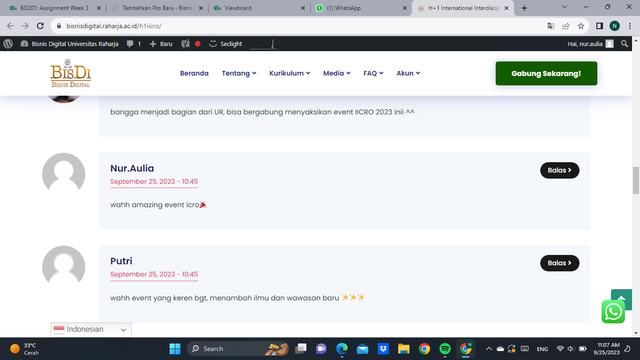Expand the Kurikulum menu
640x360 pixels.
(289, 73)
